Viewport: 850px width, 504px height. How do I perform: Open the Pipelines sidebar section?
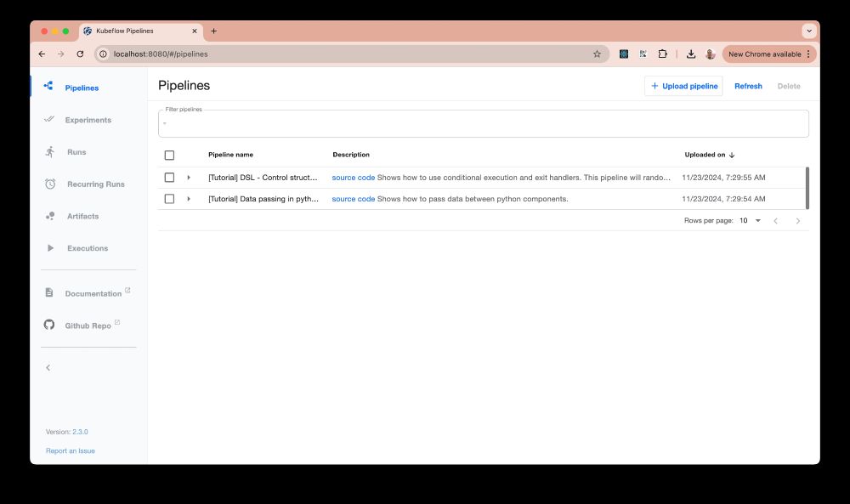coord(82,88)
